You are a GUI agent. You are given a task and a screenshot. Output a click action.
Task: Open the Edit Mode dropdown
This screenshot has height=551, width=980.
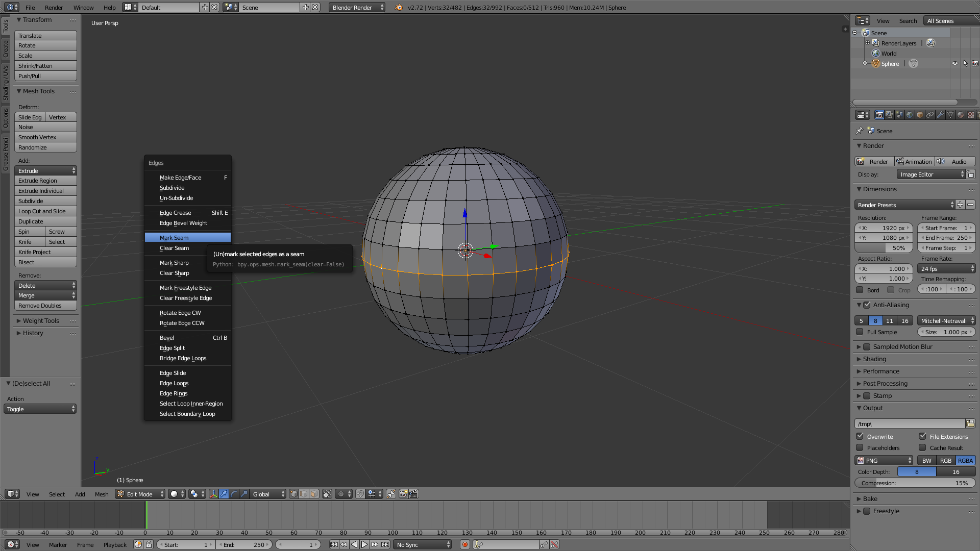[140, 494]
